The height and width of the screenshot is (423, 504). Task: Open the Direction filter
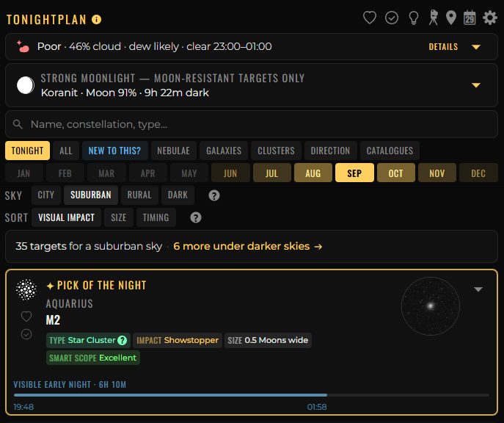[330, 151]
